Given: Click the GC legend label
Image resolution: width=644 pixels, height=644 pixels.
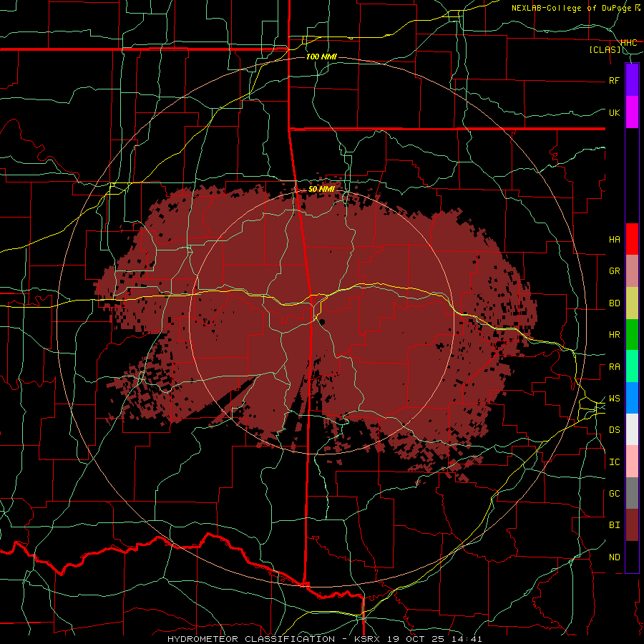Looking at the screenshot, I should 615,494.
